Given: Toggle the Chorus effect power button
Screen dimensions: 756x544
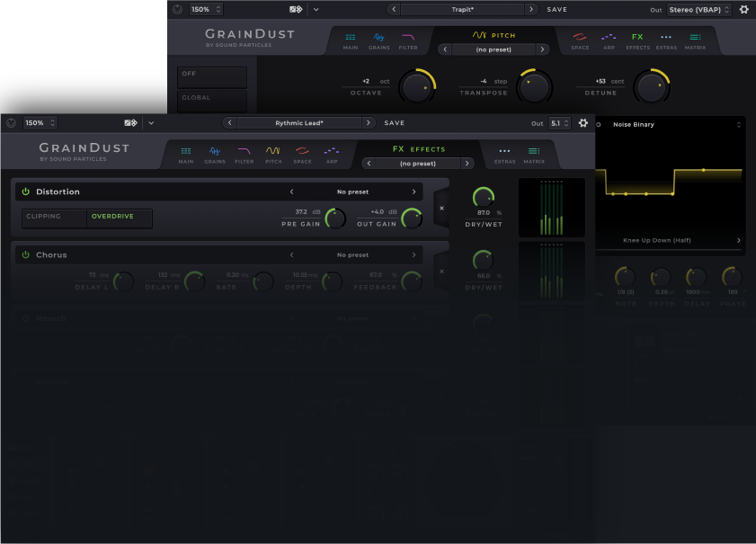Looking at the screenshot, I should [26, 255].
